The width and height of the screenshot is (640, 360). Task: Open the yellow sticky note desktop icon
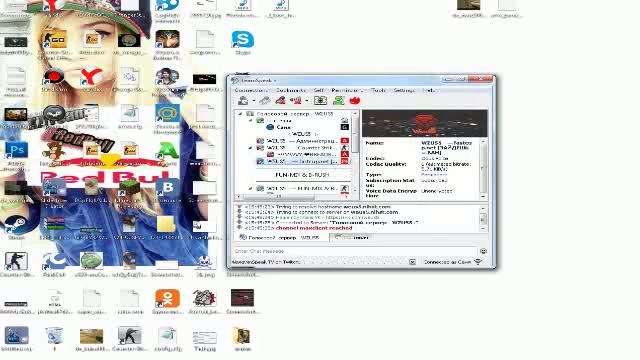(167, 227)
